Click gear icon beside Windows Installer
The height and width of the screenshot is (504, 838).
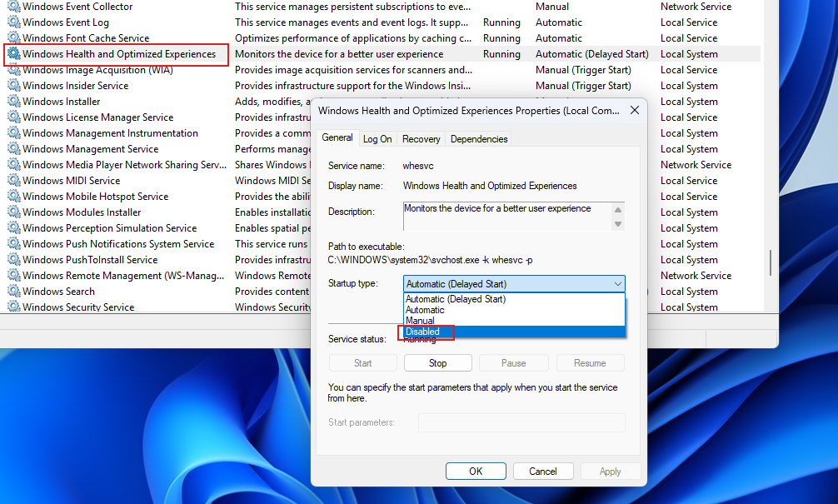point(14,101)
